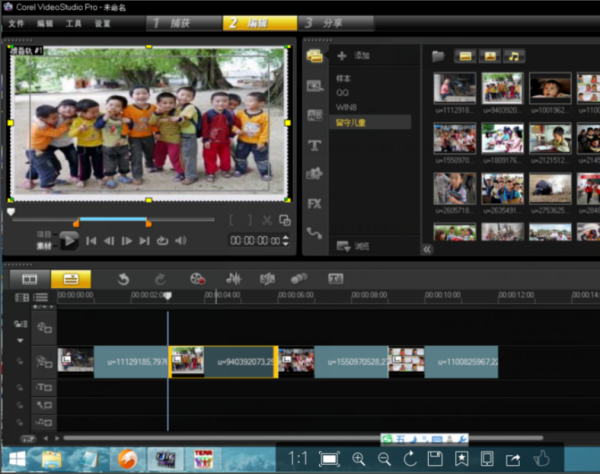Click the 添加 add folder button

tap(355, 56)
